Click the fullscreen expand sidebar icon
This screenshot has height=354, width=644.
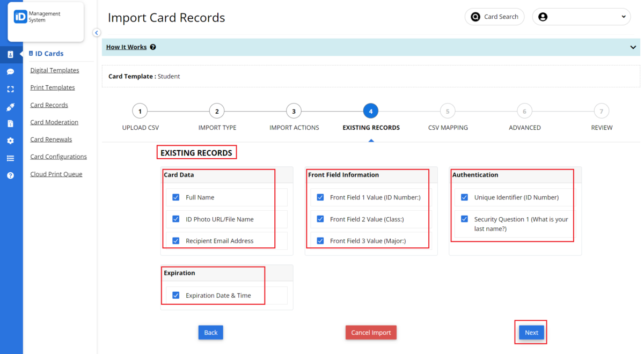coord(11,89)
